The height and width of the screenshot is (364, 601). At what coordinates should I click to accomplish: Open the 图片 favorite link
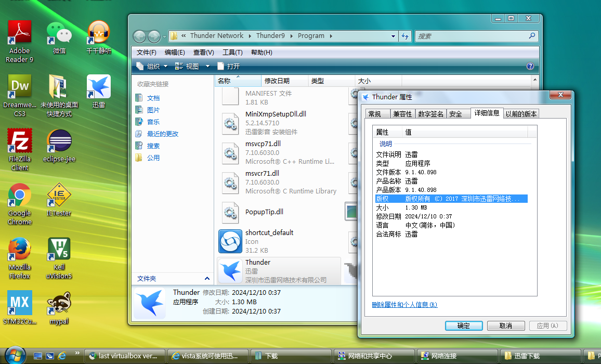tap(153, 110)
